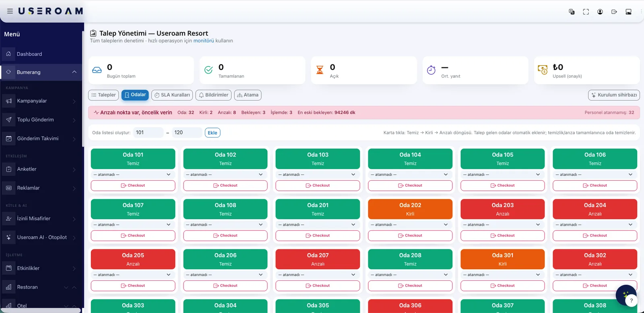Click the Ort. yanıt stopwatch icon

click(x=431, y=70)
